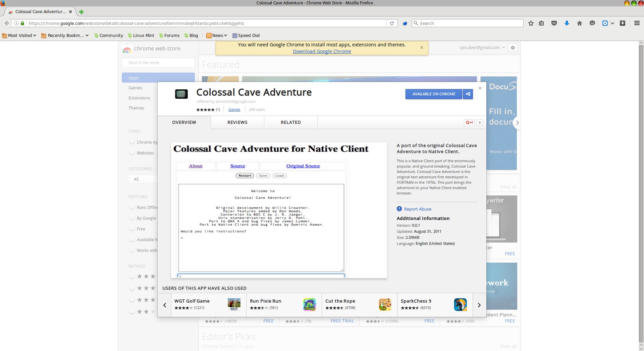The width and height of the screenshot is (644, 351).
Task: Expand the News bookmarks folder
Action: pos(217,35)
